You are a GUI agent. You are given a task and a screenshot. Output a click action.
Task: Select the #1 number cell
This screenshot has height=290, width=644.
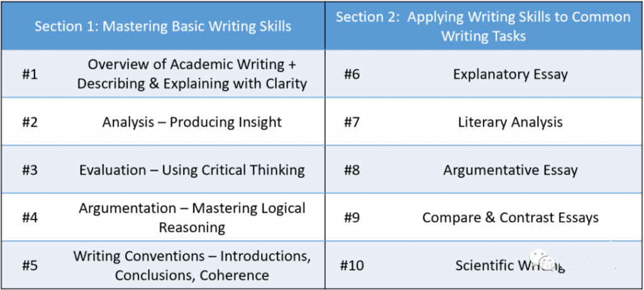pyautogui.click(x=30, y=75)
